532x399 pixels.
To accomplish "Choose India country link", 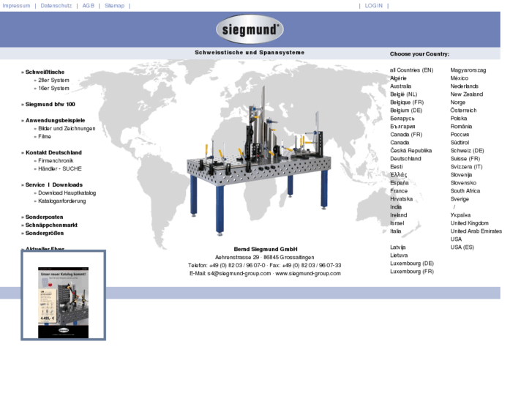I will pyautogui.click(x=396, y=207).
